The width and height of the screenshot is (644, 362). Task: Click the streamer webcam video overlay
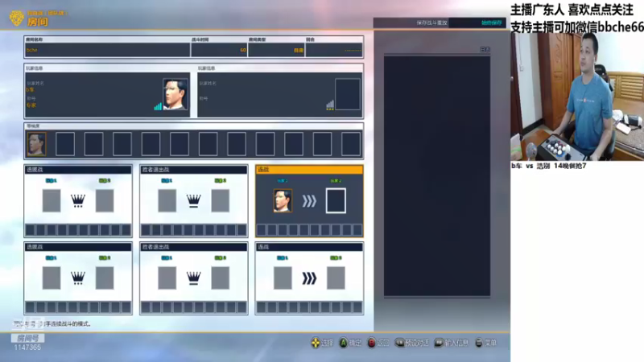point(577,97)
